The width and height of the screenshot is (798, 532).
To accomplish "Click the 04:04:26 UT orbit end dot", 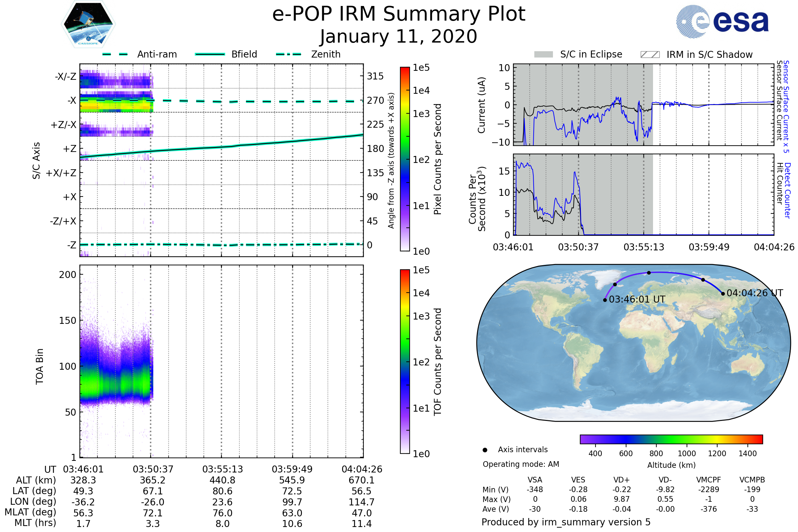I will (x=723, y=294).
